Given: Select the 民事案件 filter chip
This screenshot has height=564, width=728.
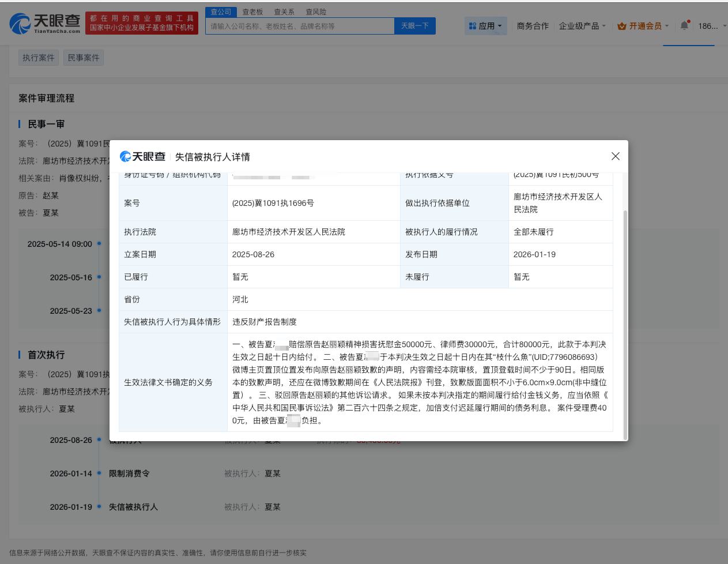Looking at the screenshot, I should (83, 57).
